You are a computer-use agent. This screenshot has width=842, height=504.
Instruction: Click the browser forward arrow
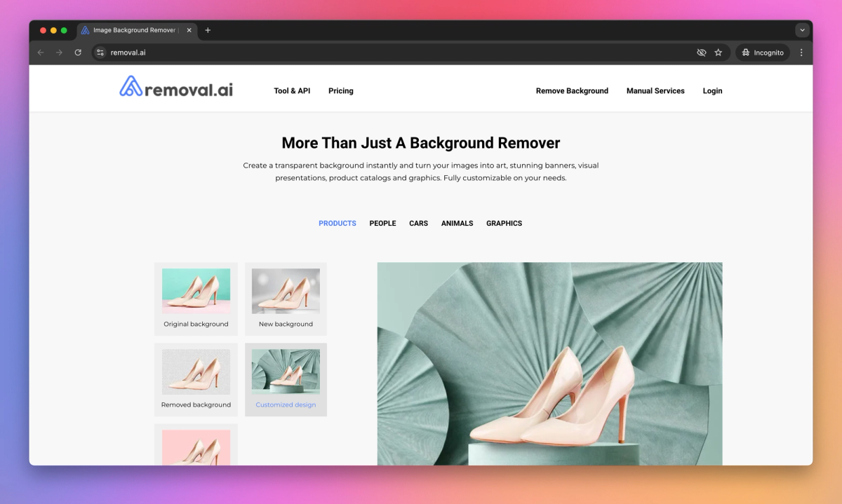59,53
